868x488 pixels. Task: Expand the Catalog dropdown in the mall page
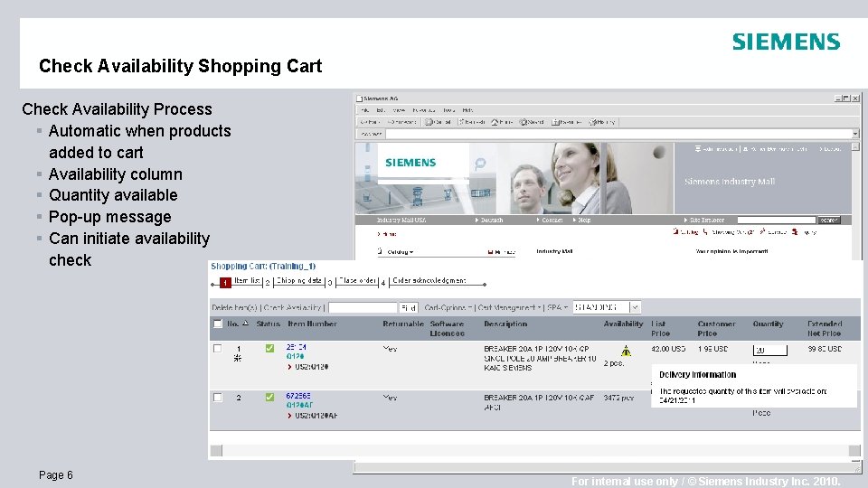pos(400,252)
